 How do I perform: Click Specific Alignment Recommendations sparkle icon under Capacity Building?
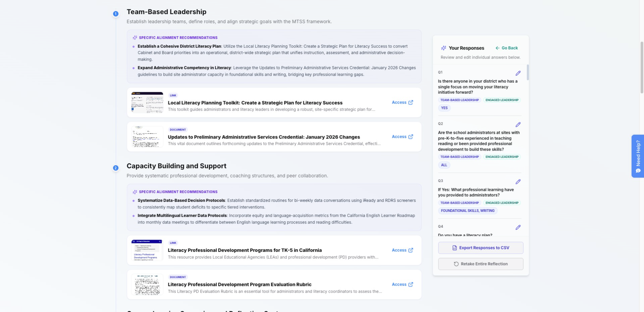click(135, 192)
